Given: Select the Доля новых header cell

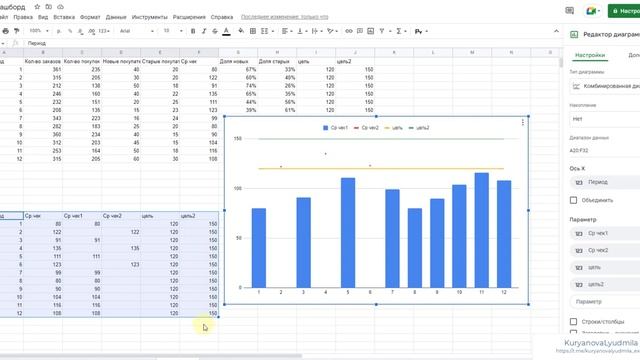Looking at the screenshot, I should (x=238, y=61).
